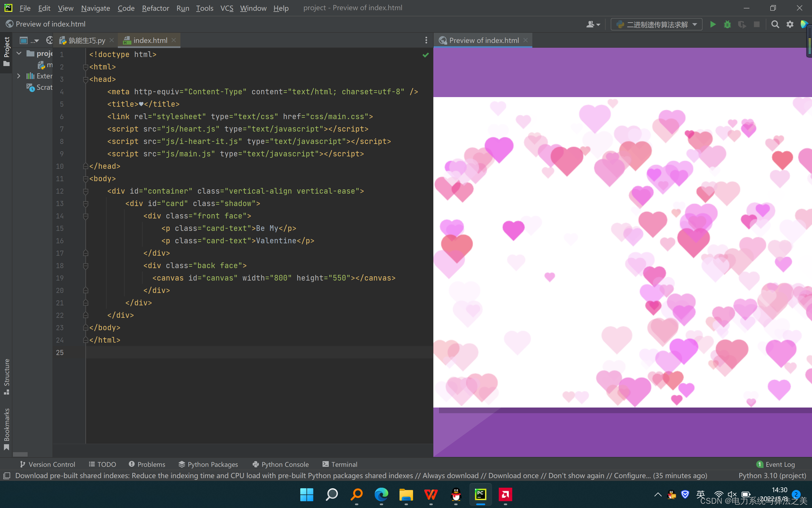Run the current configuration with green play icon
812x508 pixels.
click(x=713, y=24)
